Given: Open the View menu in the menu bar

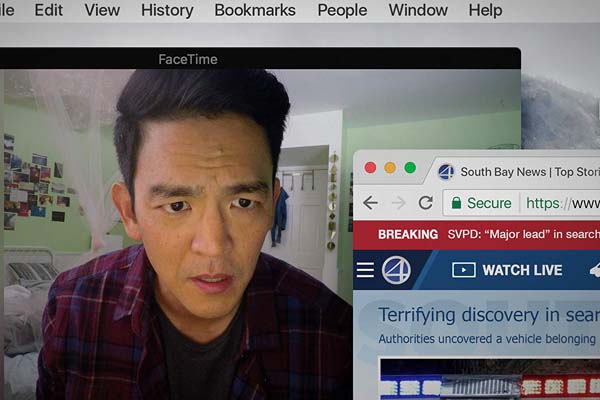Looking at the screenshot, I should click(x=102, y=10).
